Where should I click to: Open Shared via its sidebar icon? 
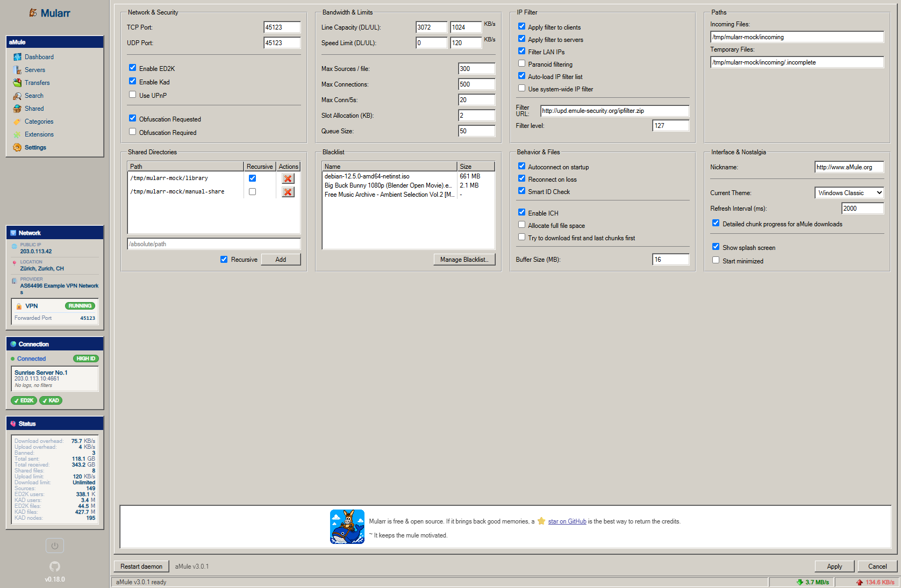(x=17, y=109)
